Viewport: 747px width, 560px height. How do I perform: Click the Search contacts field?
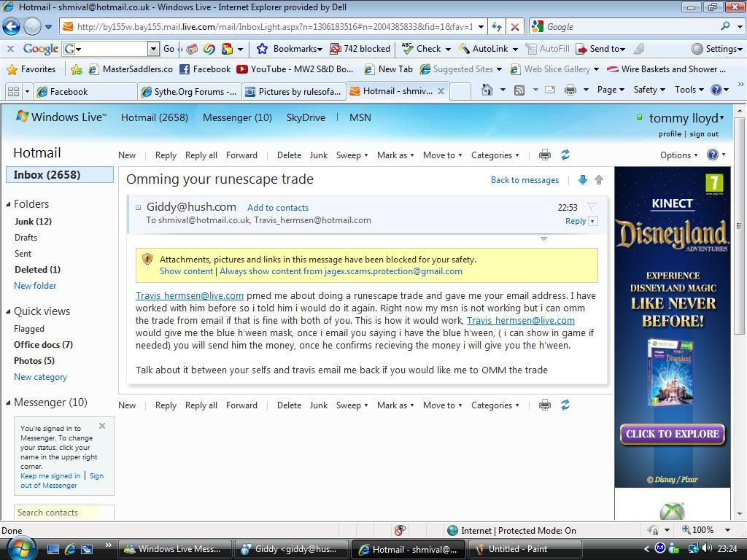click(64, 513)
